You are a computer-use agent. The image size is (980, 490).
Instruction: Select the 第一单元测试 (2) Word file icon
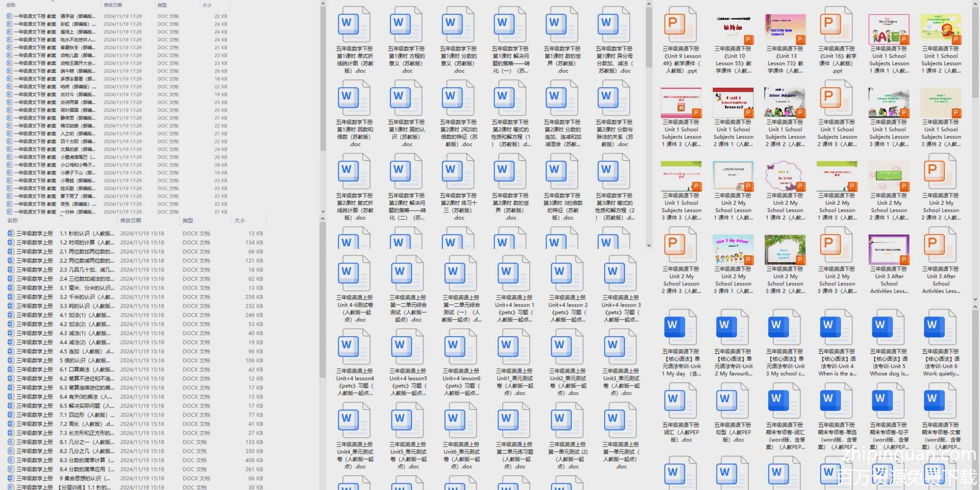pyautogui.click(x=567, y=420)
